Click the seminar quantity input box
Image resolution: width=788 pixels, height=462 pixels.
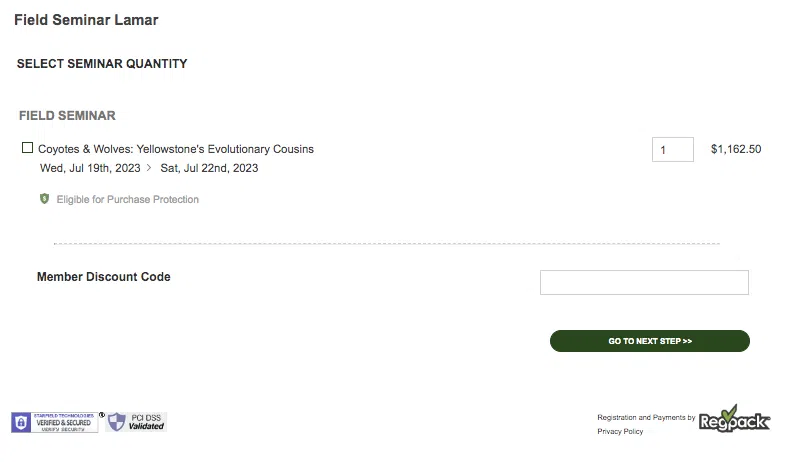point(672,149)
